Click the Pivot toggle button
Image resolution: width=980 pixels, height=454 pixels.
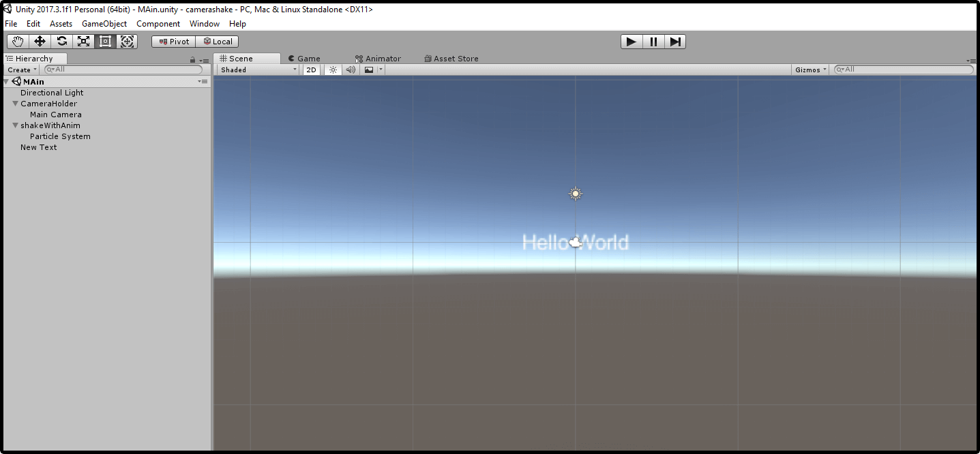pos(173,41)
